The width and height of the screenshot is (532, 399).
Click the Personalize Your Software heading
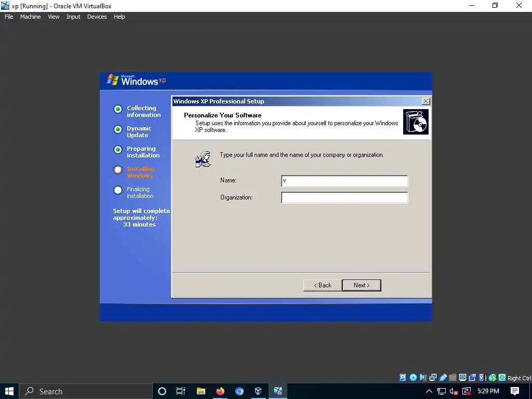click(x=222, y=115)
